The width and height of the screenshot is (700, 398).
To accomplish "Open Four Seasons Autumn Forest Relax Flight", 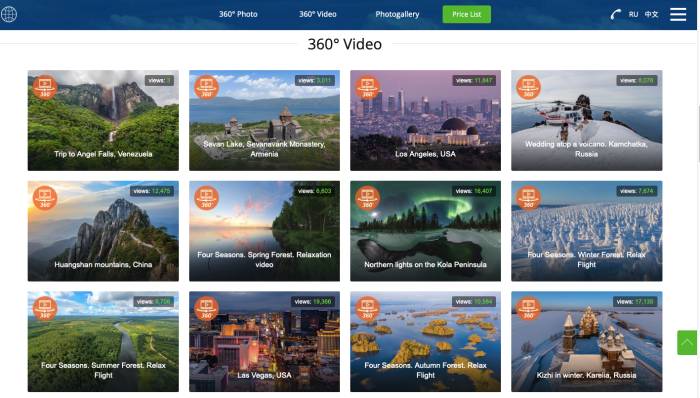I will click(425, 342).
